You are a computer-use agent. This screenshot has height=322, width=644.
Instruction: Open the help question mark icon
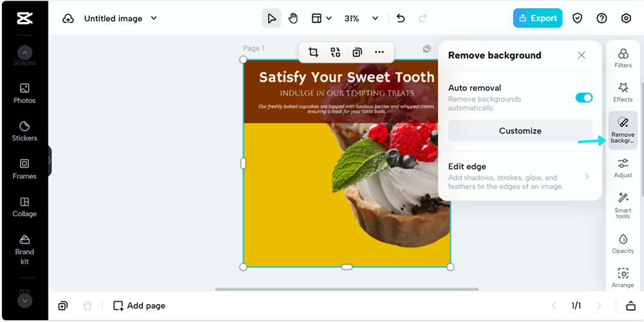click(x=601, y=18)
